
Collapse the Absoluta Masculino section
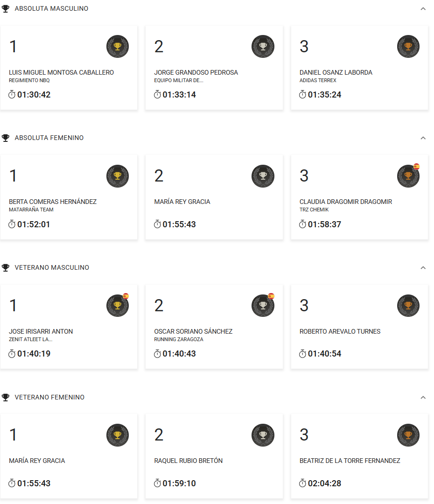pos(423,9)
